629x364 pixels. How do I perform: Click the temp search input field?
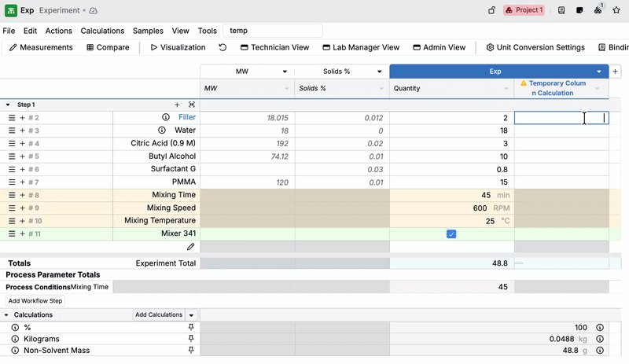click(273, 31)
